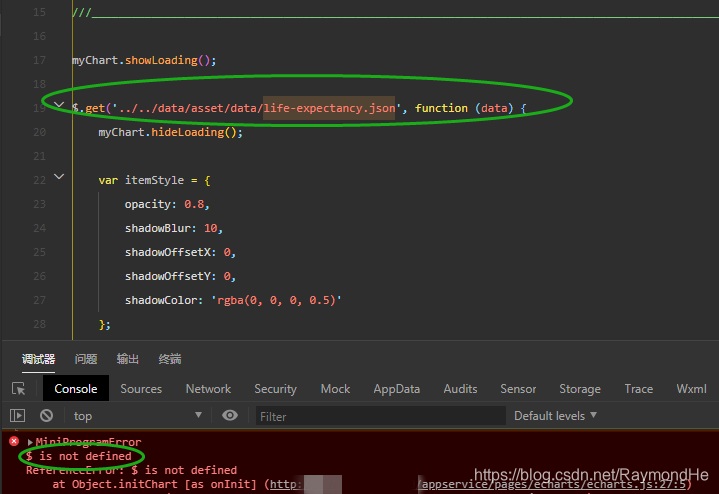
Task: Open the echarts.js:27:5 source link
Action: pyautogui.click(x=554, y=484)
